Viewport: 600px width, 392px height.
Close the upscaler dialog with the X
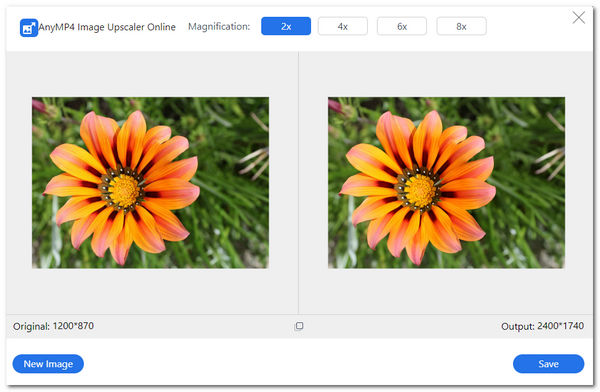(579, 17)
